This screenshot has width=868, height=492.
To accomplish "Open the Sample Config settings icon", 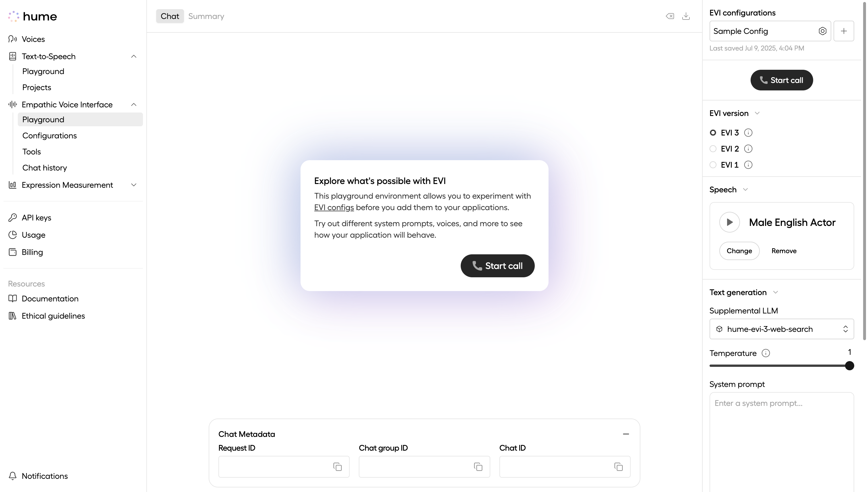I will tap(822, 31).
